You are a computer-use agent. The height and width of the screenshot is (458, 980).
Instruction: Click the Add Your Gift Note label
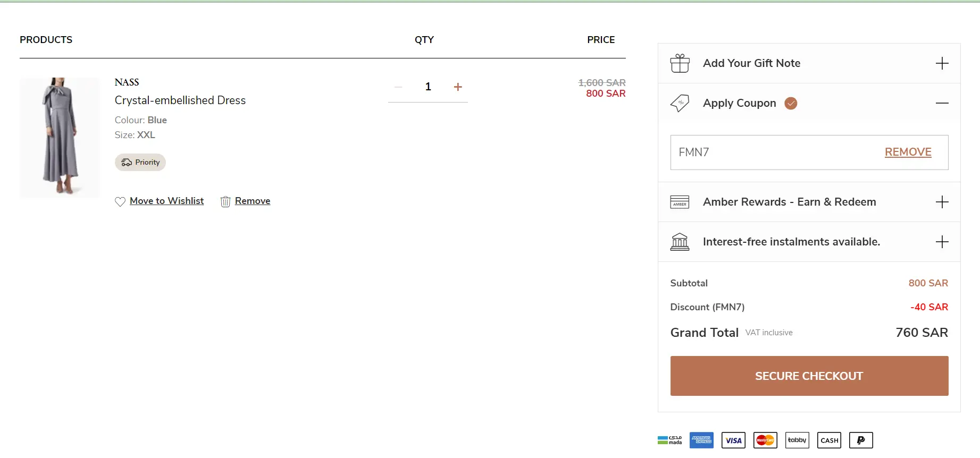tap(751, 63)
